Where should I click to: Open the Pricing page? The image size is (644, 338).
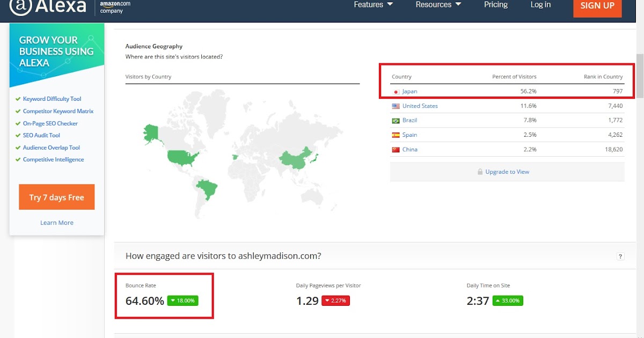496,5
